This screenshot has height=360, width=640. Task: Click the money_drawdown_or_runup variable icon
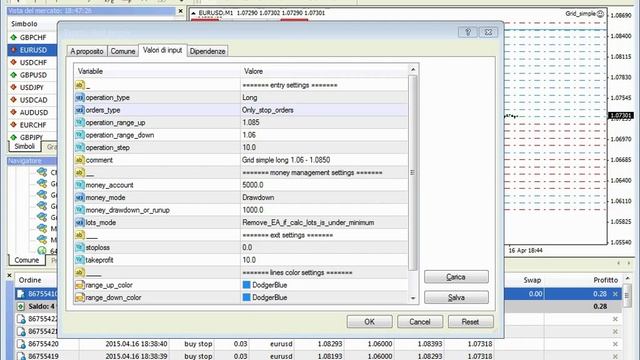(x=80, y=210)
